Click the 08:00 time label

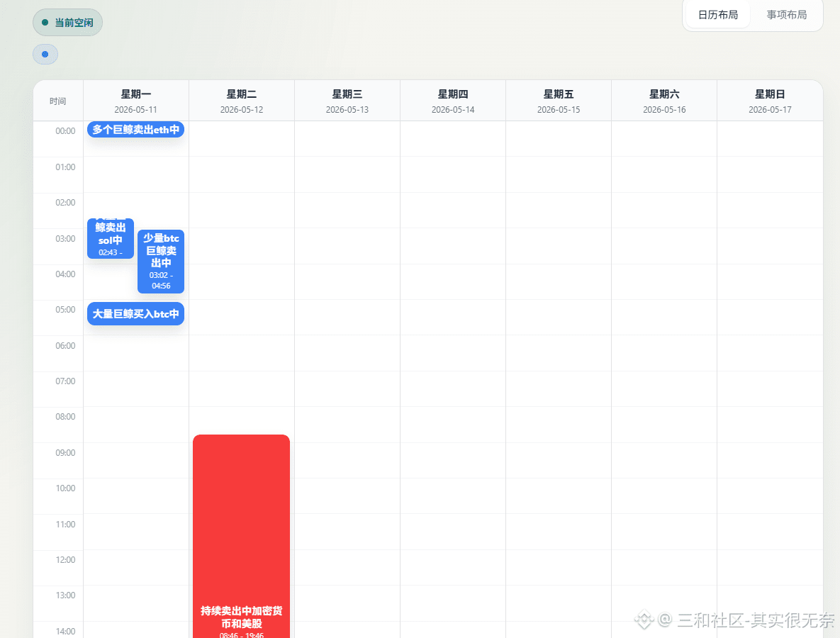click(x=65, y=417)
